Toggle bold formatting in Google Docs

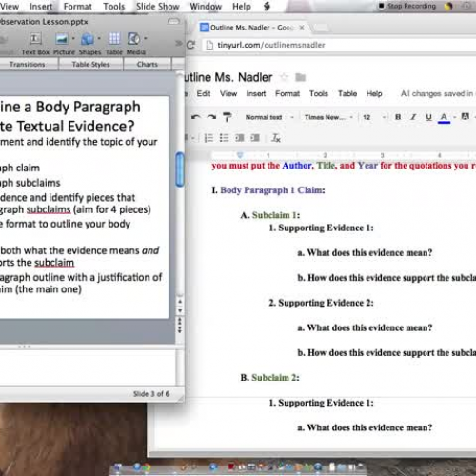click(x=398, y=117)
